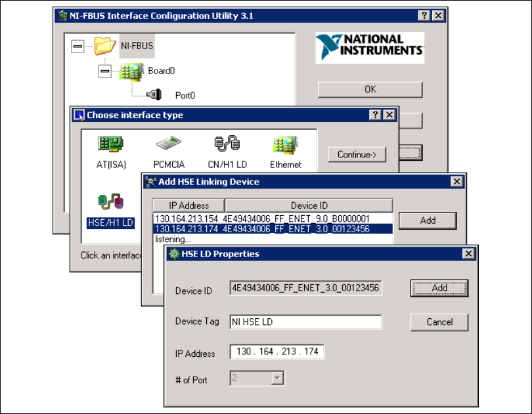
Task: Click the IP Address column header
Action: click(188, 205)
